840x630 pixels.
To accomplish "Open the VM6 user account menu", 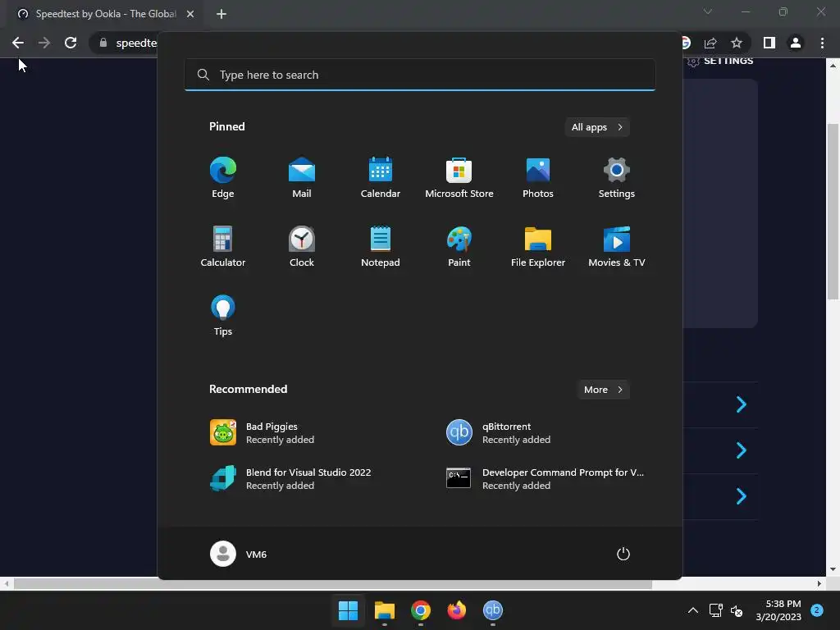I will pyautogui.click(x=239, y=554).
